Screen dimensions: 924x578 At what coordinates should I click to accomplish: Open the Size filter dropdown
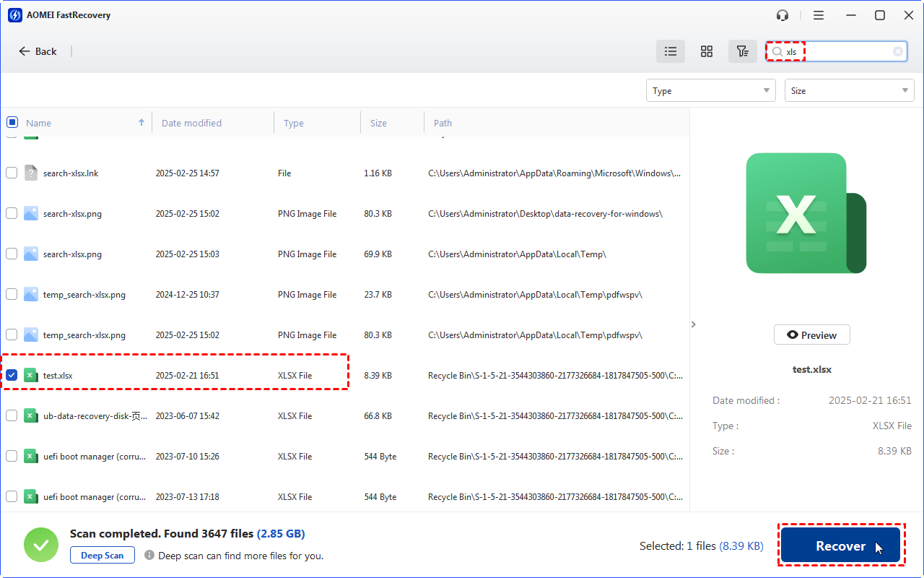[x=850, y=90]
